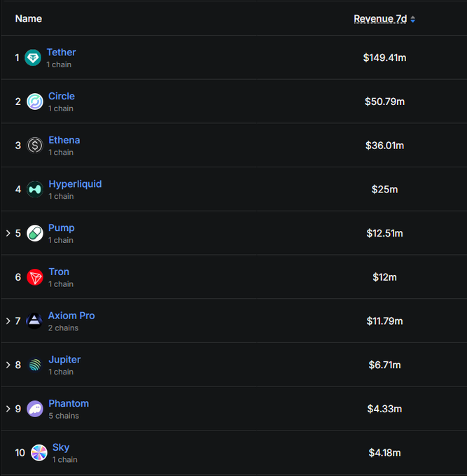The width and height of the screenshot is (467, 476).
Task: Click the Tether logo icon
Action: [x=33, y=58]
